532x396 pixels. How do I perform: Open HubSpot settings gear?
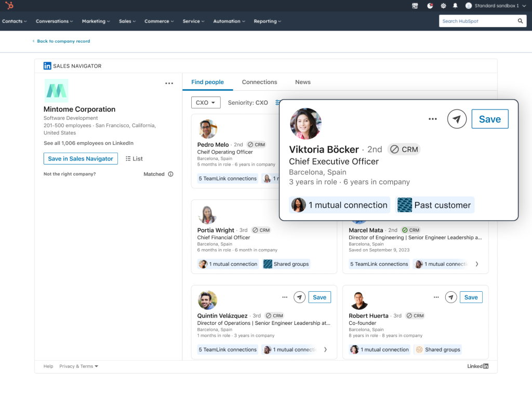[443, 6]
